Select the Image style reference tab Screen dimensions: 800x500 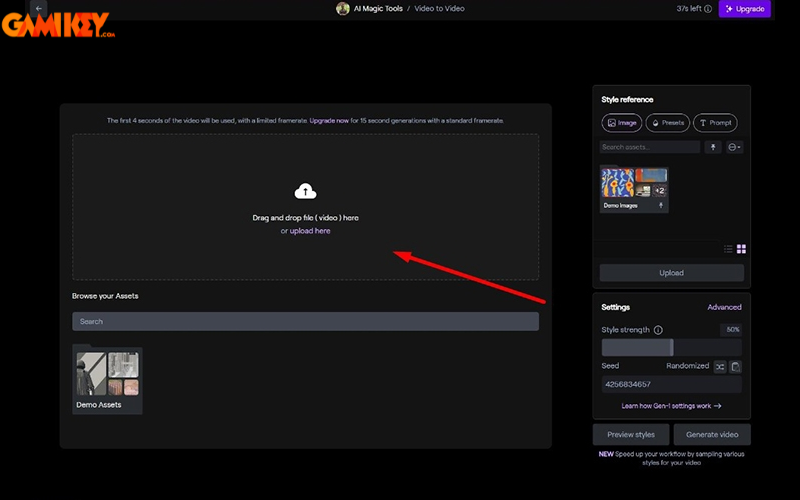pos(622,123)
